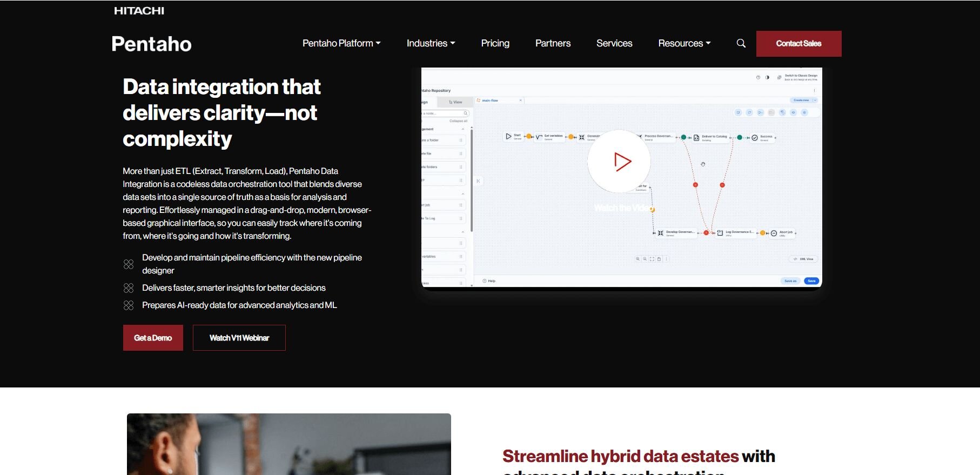Image resolution: width=980 pixels, height=475 pixels.
Task: Toggle the dark/light contrast icon
Action: [x=767, y=77]
